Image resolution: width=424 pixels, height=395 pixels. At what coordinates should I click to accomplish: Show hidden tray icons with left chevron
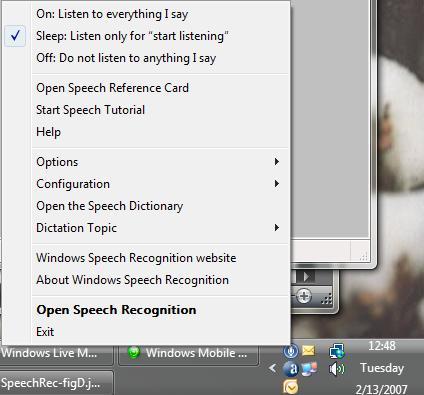point(272,368)
